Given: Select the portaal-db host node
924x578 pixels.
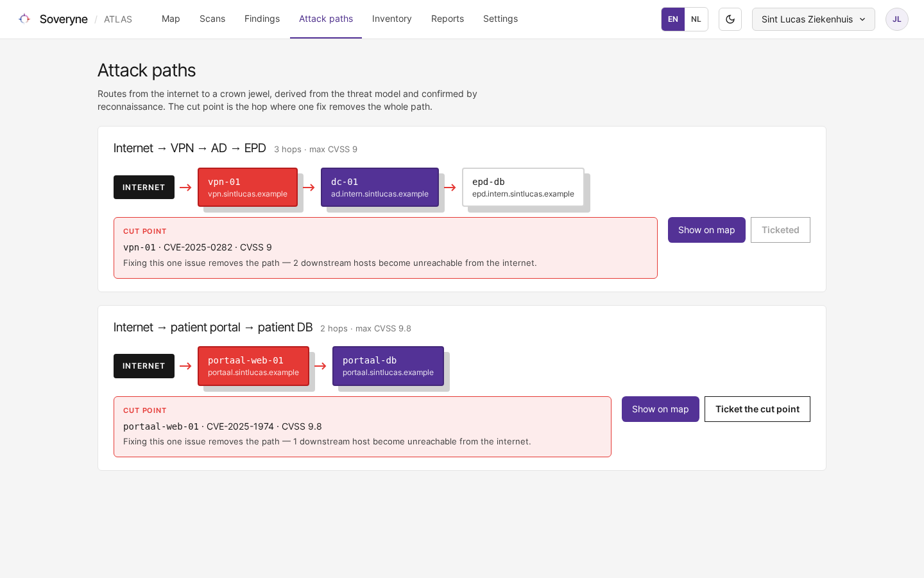Looking at the screenshot, I should 388,366.
